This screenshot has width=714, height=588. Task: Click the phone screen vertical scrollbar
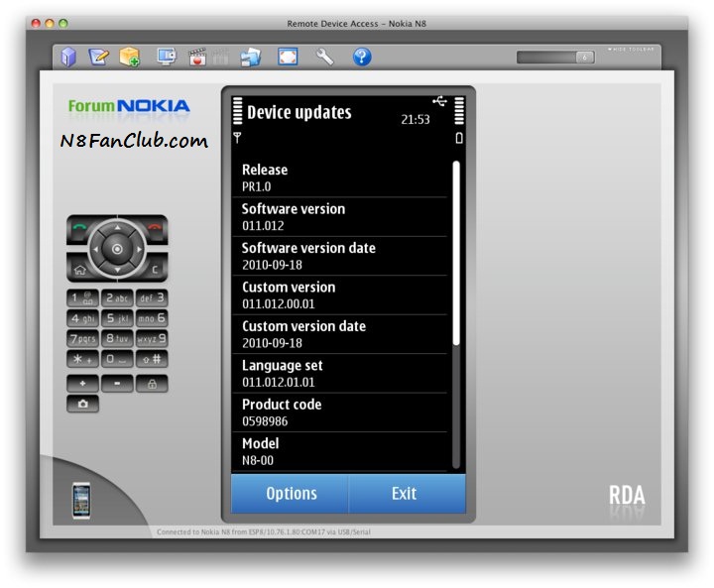point(456,314)
